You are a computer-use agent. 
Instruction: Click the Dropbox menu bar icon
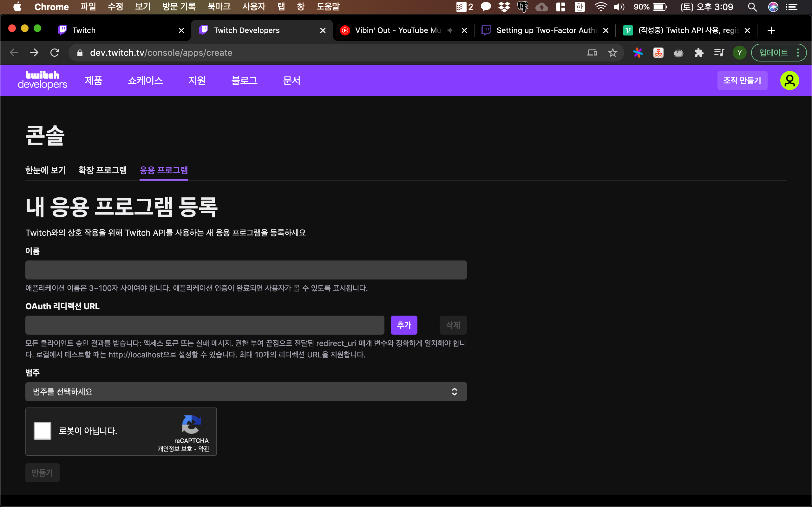coord(504,7)
